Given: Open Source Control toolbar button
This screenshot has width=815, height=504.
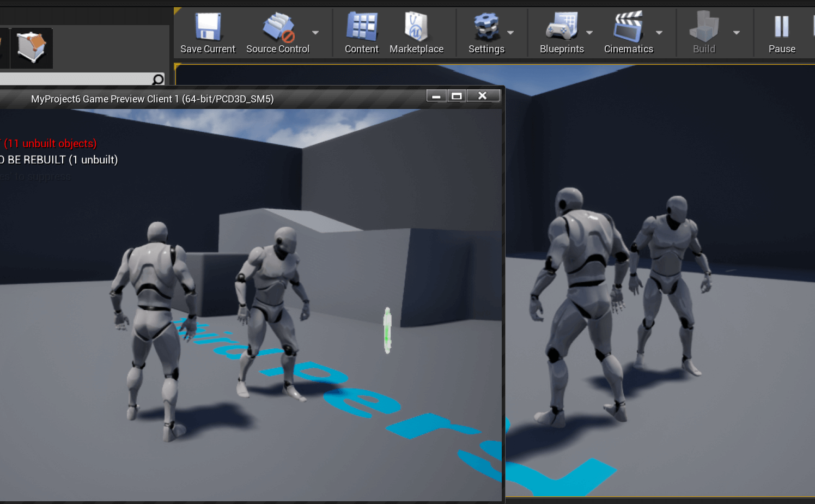Looking at the screenshot, I should (x=278, y=33).
